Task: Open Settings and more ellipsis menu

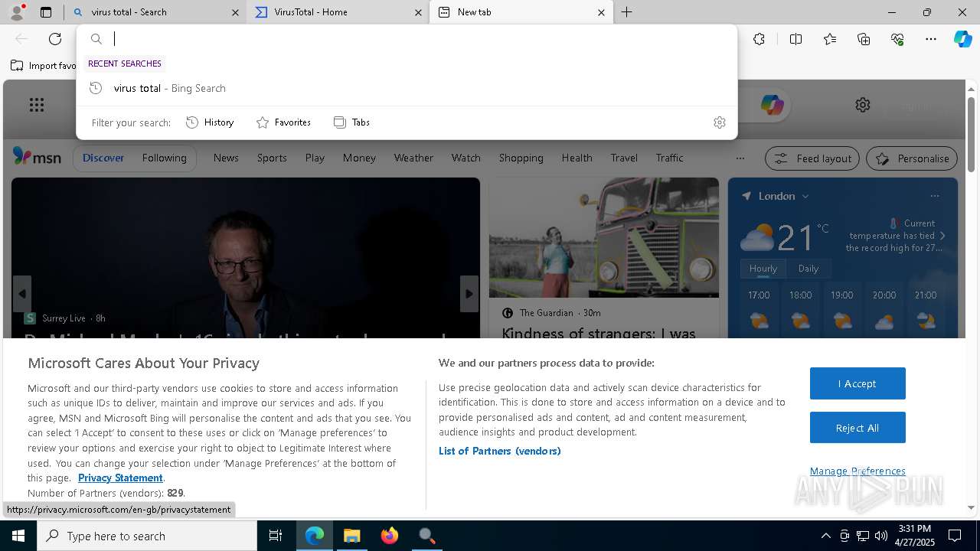Action: (931, 39)
